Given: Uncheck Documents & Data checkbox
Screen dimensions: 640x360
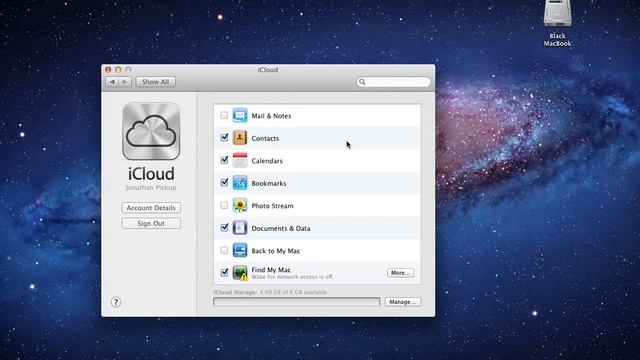Looking at the screenshot, I should pyautogui.click(x=224, y=227).
